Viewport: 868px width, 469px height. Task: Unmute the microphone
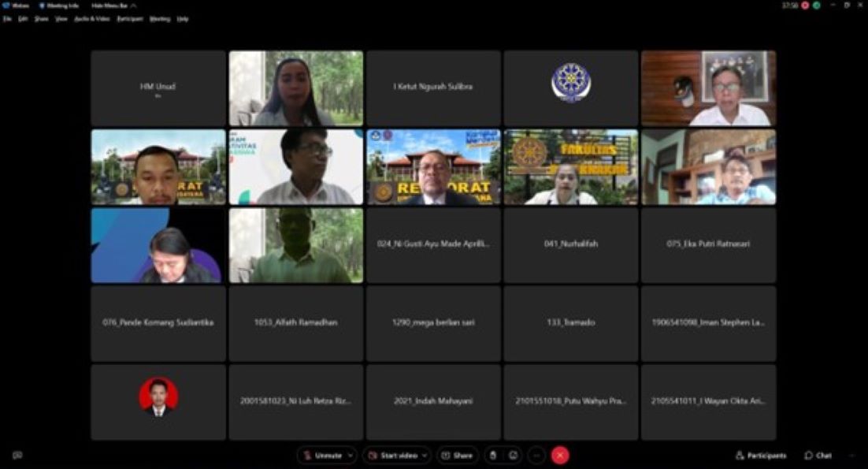point(323,456)
